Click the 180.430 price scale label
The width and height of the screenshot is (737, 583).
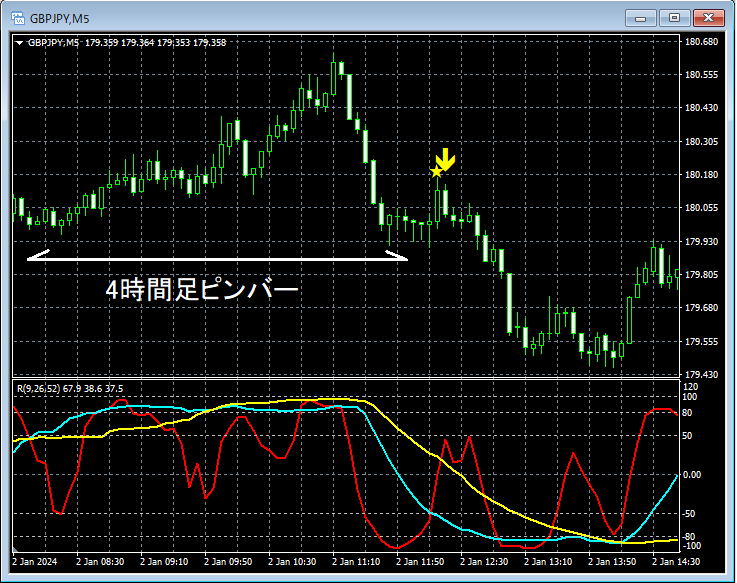point(701,108)
